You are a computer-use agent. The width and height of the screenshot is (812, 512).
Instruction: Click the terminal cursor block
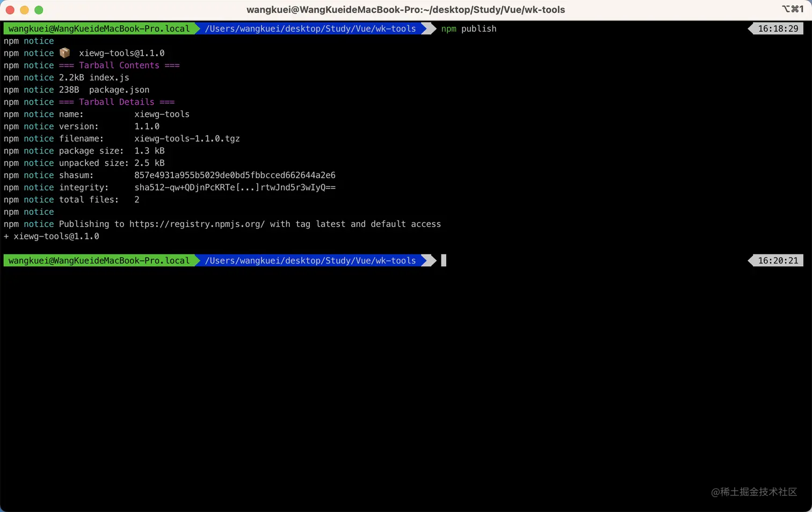coord(444,260)
